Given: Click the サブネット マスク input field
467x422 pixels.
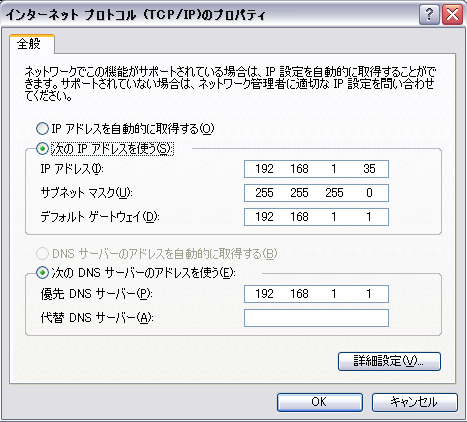Looking at the screenshot, I should pos(316,193).
